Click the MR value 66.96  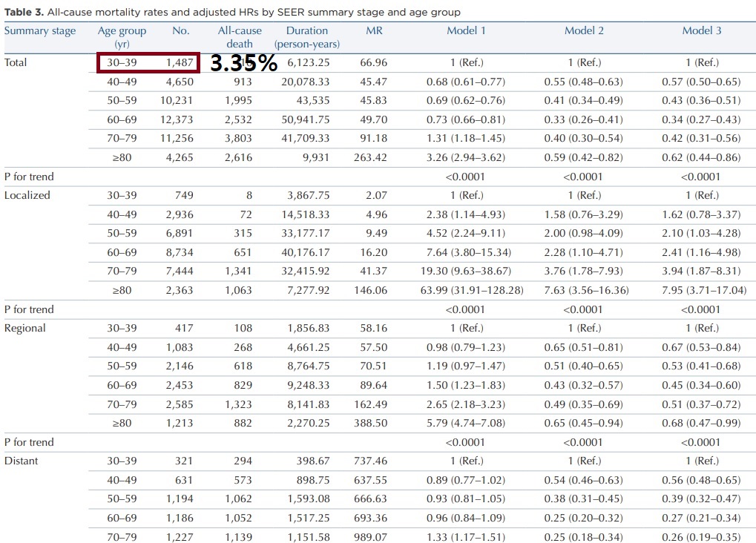tap(374, 63)
